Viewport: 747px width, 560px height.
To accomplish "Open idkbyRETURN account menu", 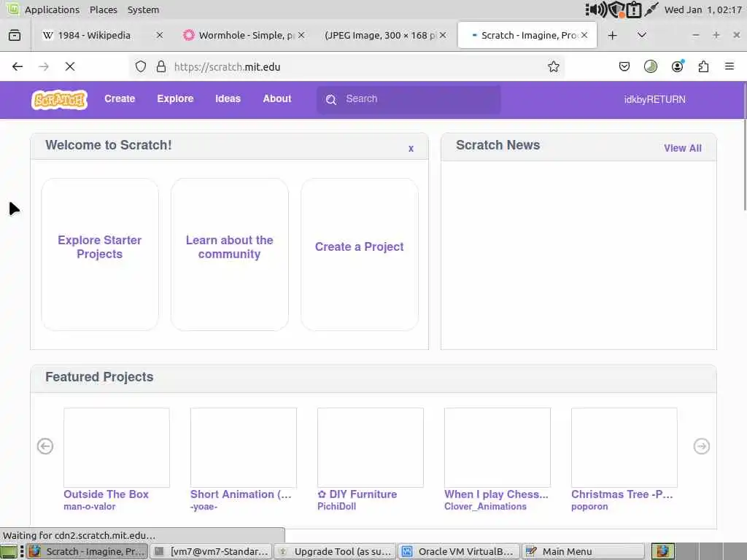I will (x=654, y=99).
